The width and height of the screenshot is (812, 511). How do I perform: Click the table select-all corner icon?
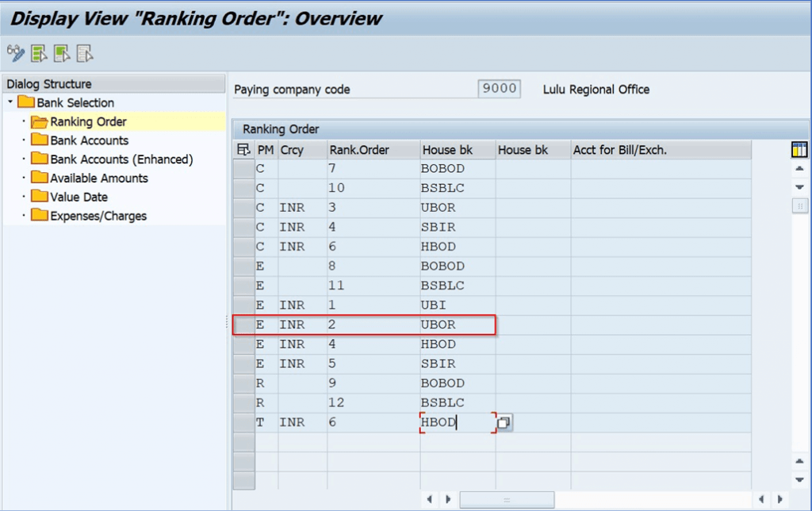243,150
